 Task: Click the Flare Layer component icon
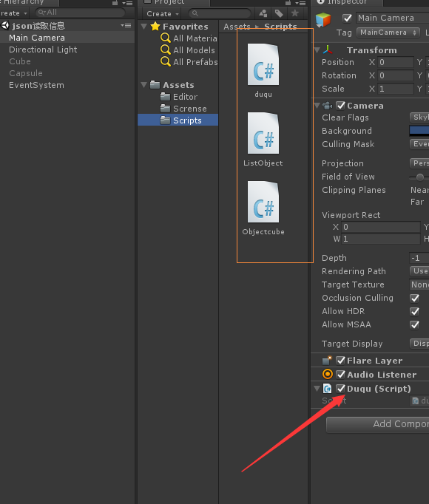point(327,361)
